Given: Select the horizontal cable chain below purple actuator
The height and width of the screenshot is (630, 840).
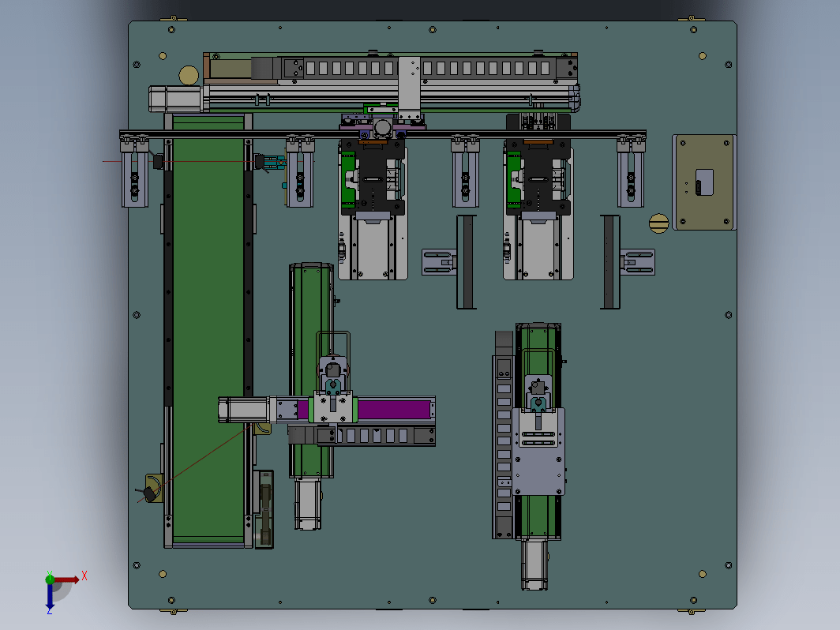Looking at the screenshot, I should pyautogui.click(x=362, y=435).
